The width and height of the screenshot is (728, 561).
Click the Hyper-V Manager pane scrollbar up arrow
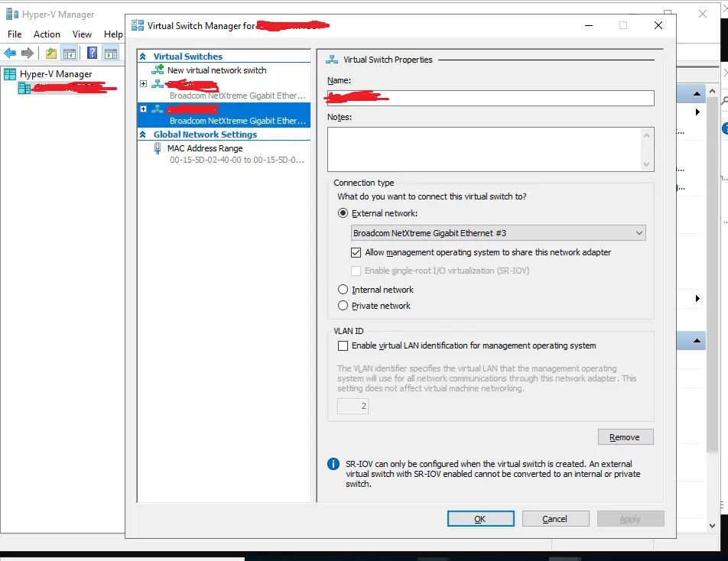click(712, 92)
